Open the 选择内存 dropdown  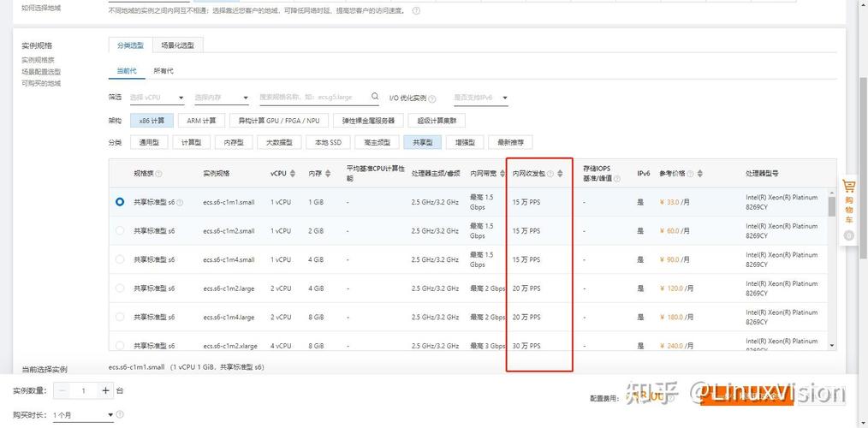pyautogui.click(x=221, y=98)
